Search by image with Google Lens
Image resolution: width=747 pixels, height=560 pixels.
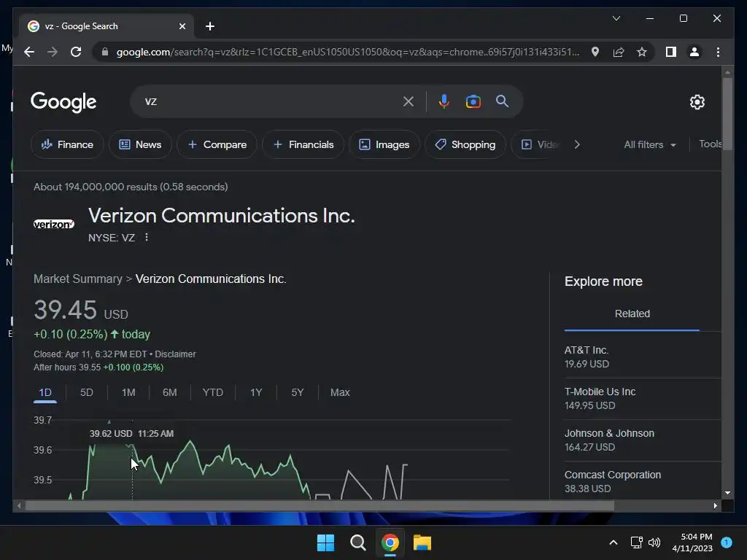pos(473,101)
